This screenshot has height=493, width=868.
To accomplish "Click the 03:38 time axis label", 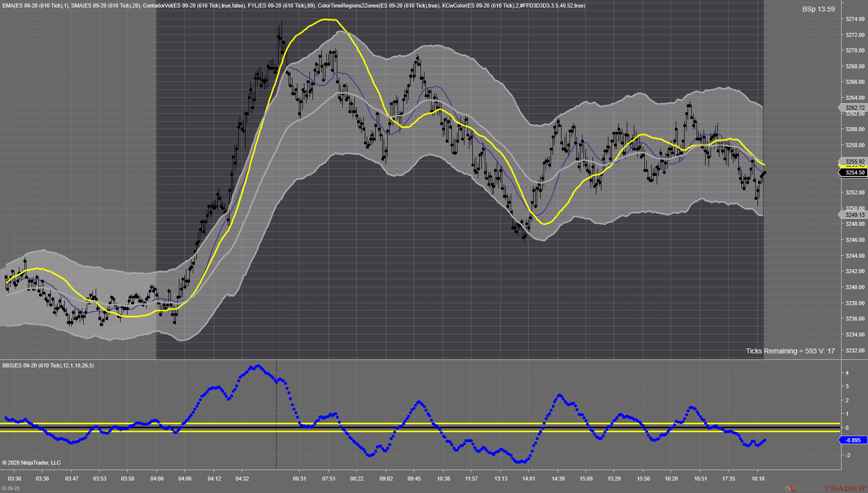I will 42,479.
